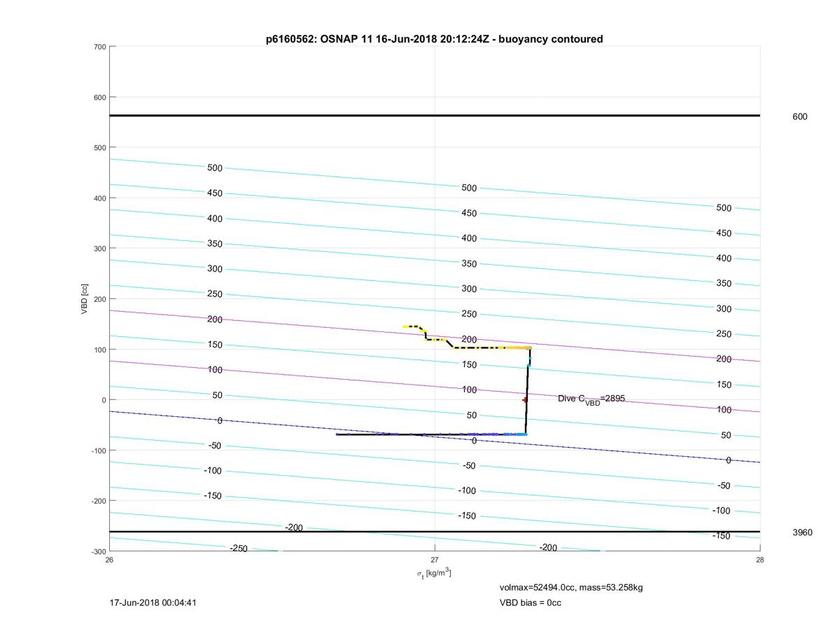Click the red plus marker beside Dive C_VBD
This screenshot has height=620, width=840.
tap(525, 400)
